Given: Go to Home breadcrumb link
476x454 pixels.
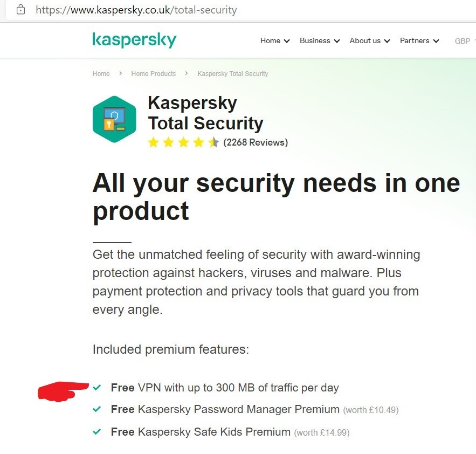Looking at the screenshot, I should point(101,74).
